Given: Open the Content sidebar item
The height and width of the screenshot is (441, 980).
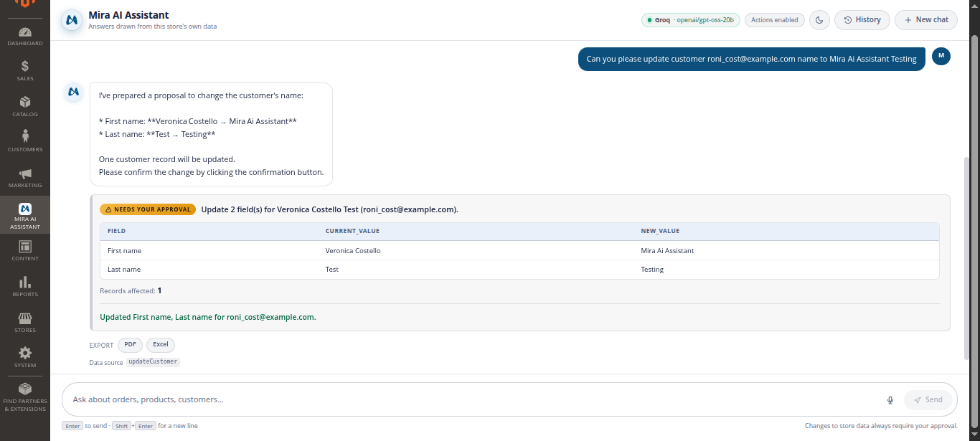Looking at the screenshot, I should (25, 251).
